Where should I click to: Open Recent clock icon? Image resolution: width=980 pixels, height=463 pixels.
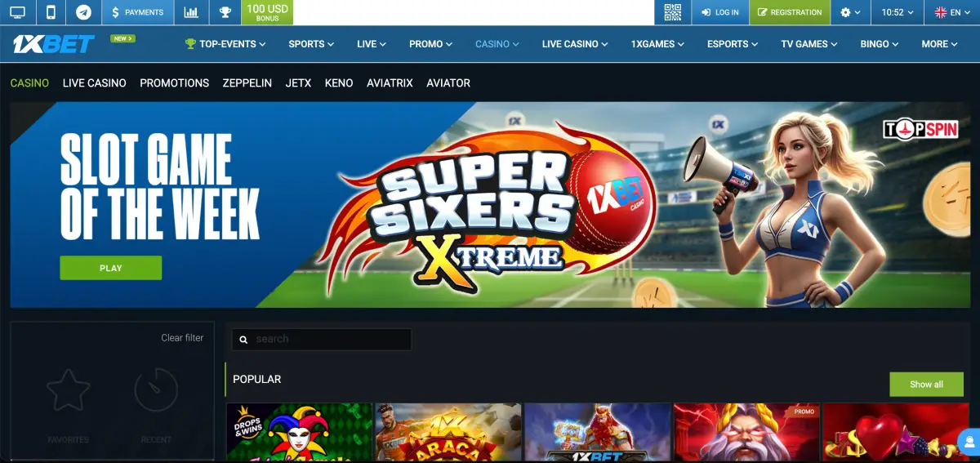[x=156, y=390]
